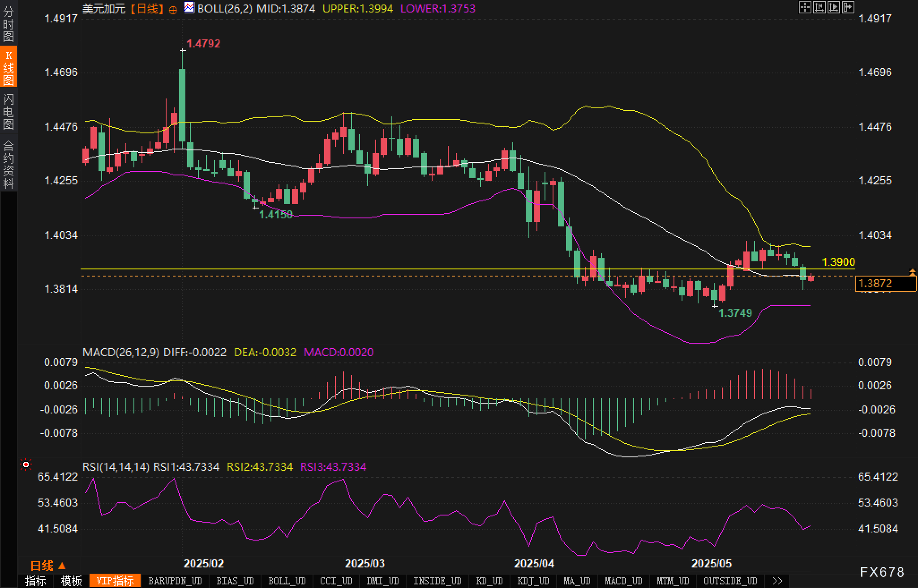Open 合约资料 panel from left sidebar
This screenshot has width=918, height=588.
tap(8, 164)
